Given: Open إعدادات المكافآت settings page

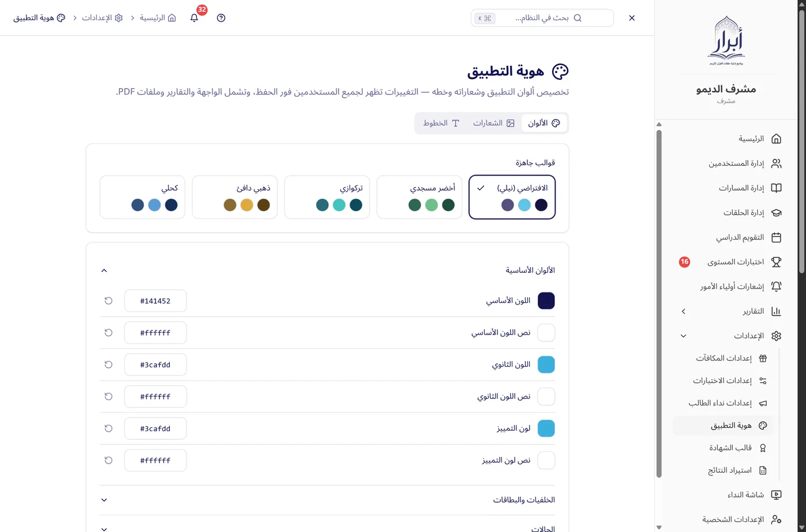Looking at the screenshot, I should [x=723, y=358].
